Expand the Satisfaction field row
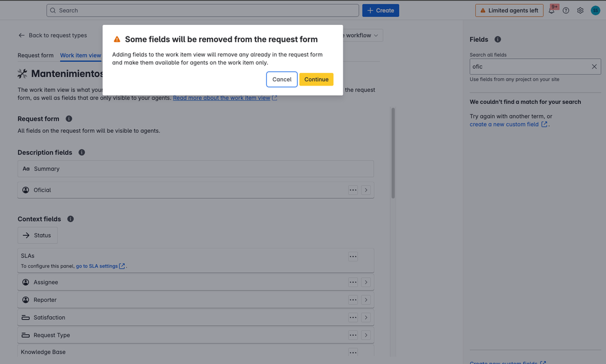 [x=366, y=317]
